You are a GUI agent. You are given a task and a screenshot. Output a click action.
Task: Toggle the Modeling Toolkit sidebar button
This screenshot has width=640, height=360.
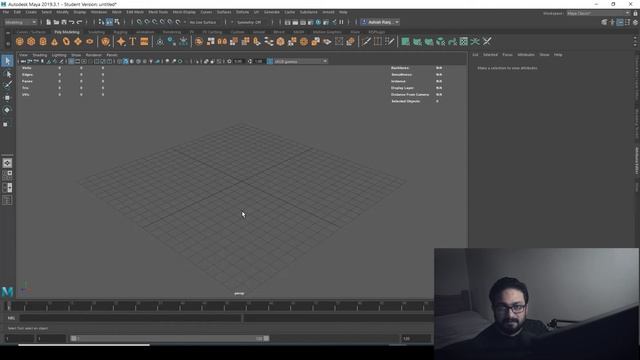(x=604, y=22)
